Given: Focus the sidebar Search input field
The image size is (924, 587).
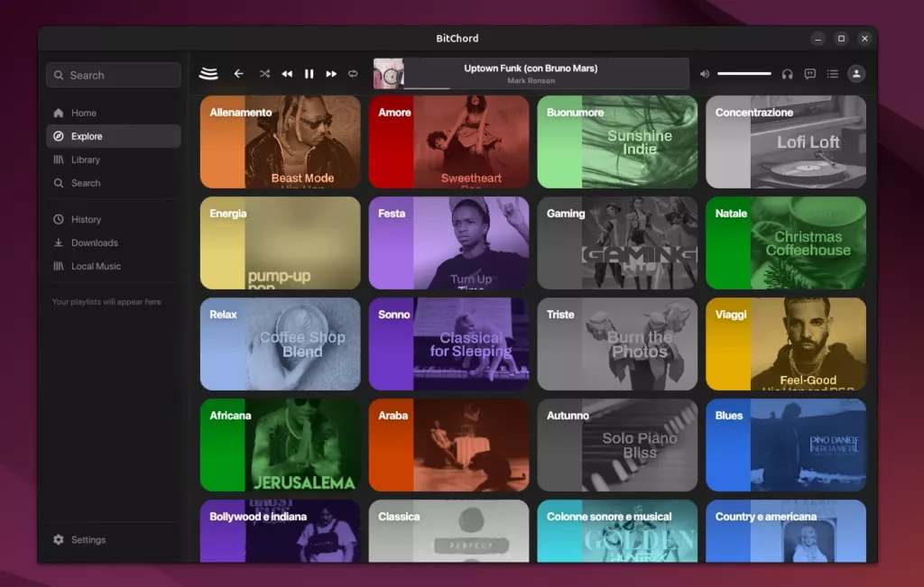Looking at the screenshot, I should 113,75.
